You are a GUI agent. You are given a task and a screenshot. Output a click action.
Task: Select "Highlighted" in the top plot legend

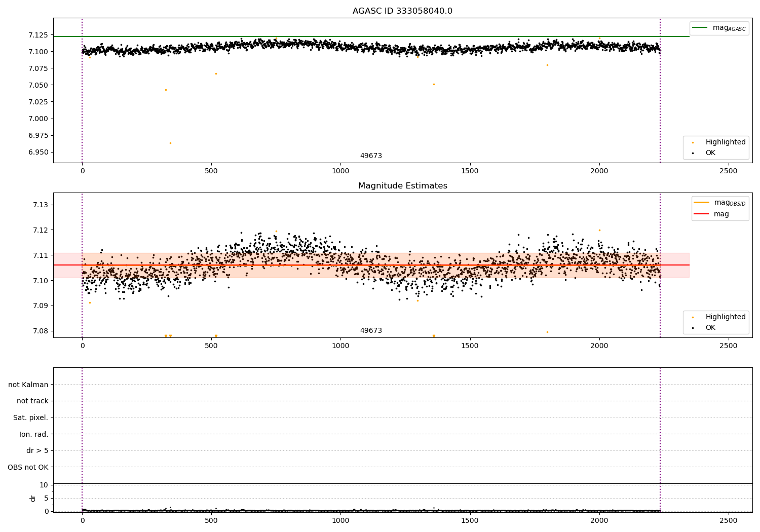coord(726,142)
